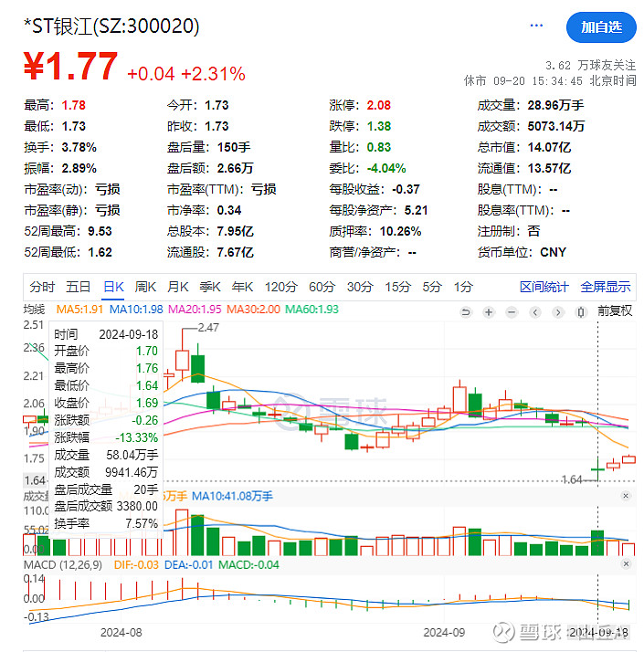Switch to the 5分 chart tab

click(432, 287)
